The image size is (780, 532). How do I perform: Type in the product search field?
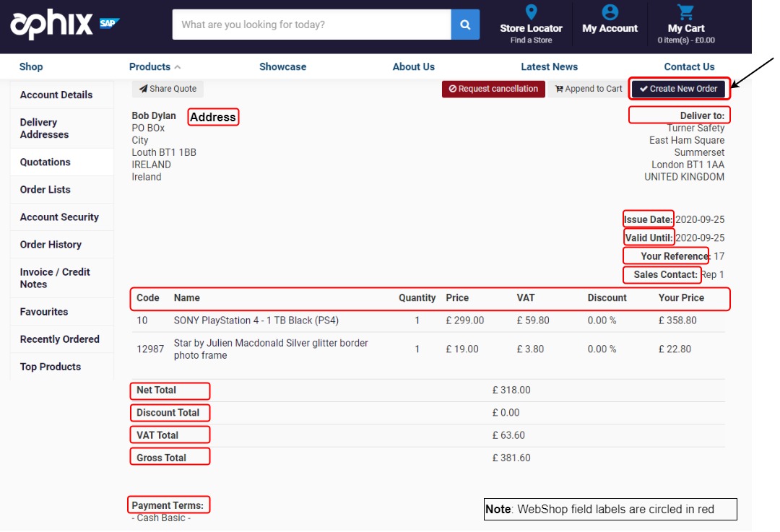[311, 25]
